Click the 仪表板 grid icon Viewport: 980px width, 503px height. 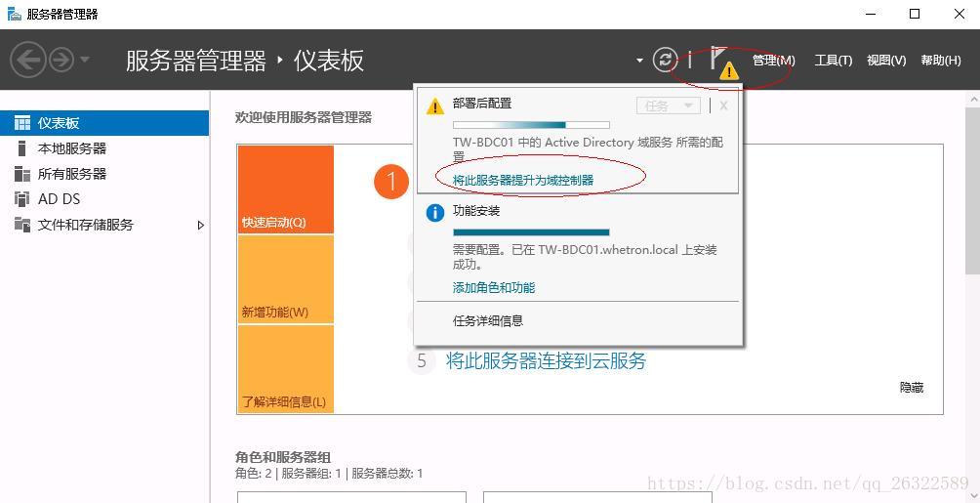tap(21, 123)
